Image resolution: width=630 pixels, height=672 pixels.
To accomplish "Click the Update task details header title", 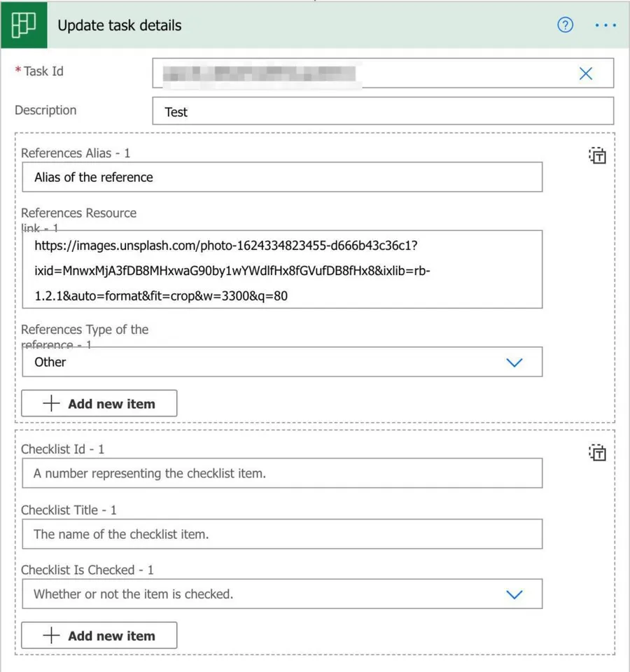I will click(119, 26).
